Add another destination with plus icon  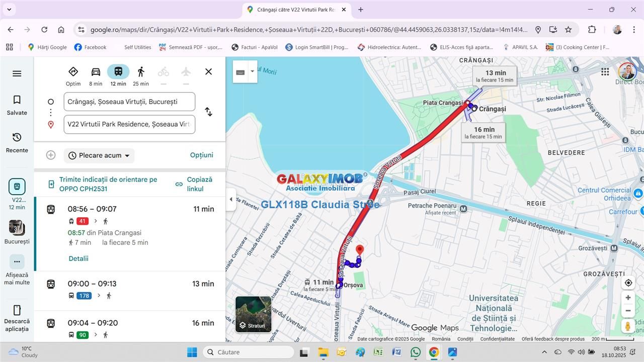51,155
